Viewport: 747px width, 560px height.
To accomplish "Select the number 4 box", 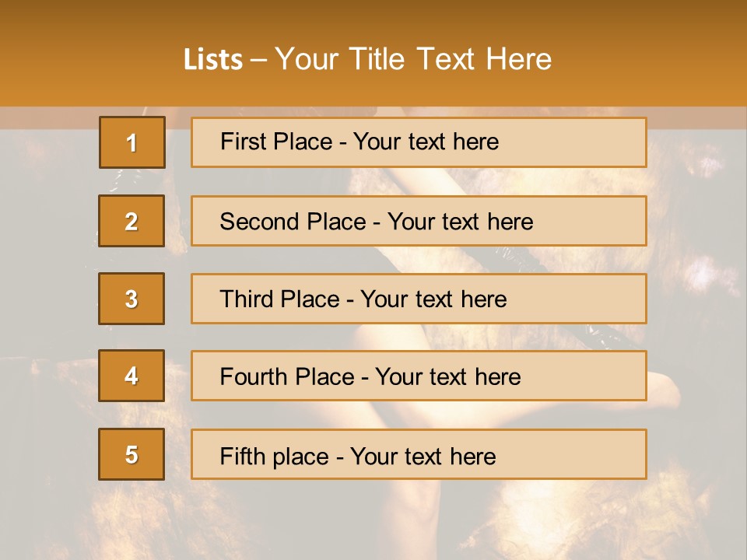I will 132,376.
